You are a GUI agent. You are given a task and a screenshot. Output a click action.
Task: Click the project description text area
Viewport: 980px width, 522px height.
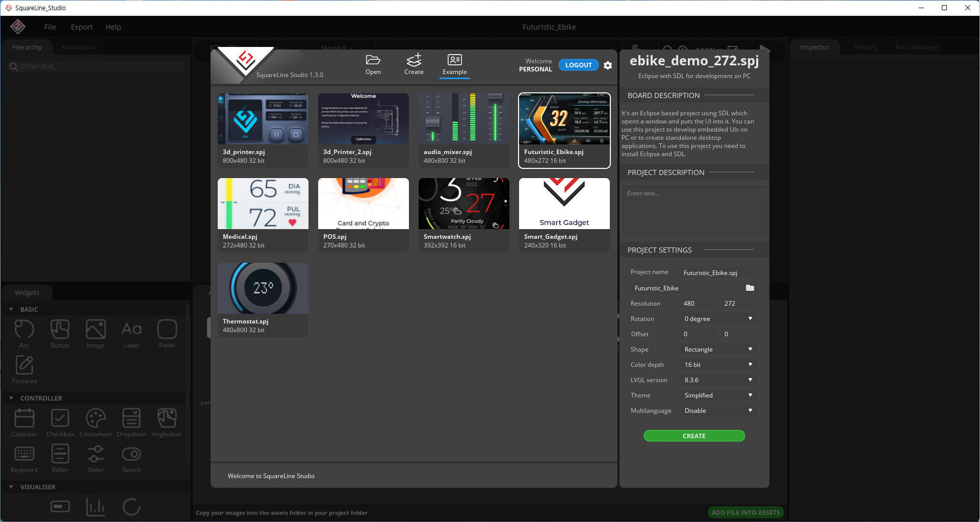pyautogui.click(x=694, y=211)
